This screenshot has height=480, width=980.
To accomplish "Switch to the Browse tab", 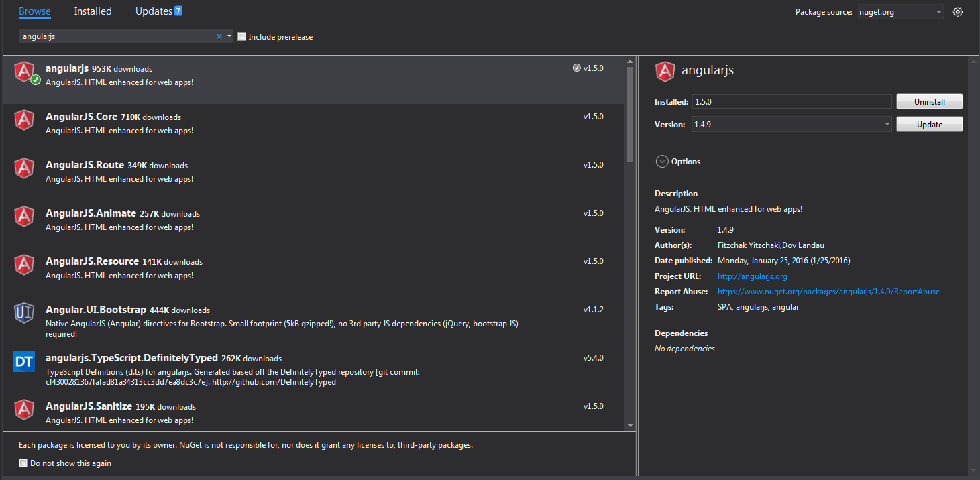I will 35,11.
